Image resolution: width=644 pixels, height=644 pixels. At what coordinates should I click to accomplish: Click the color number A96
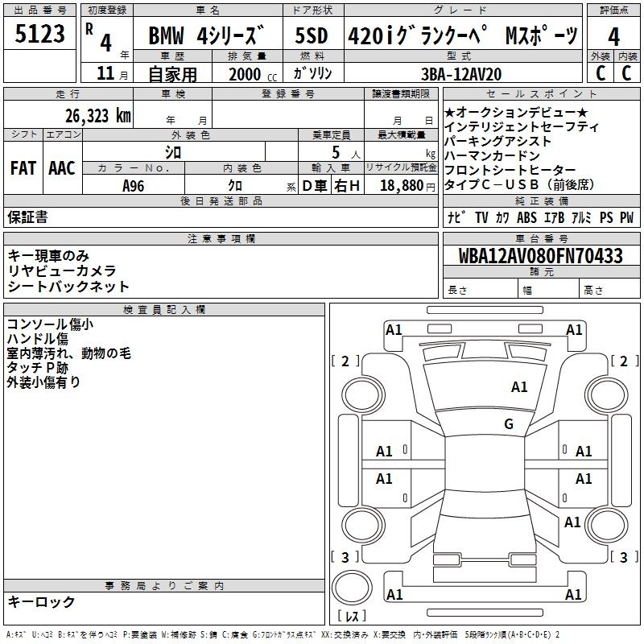point(134,185)
